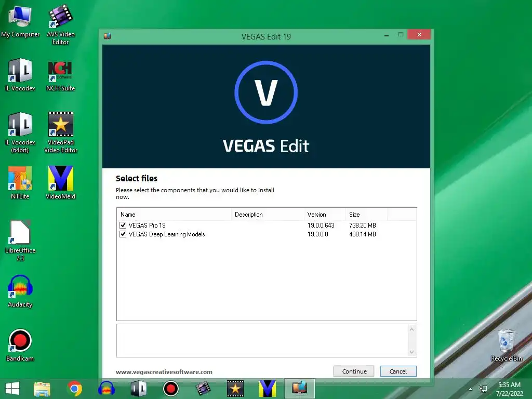Click the Size column header
Screen dimensions: 532x399
366,215
